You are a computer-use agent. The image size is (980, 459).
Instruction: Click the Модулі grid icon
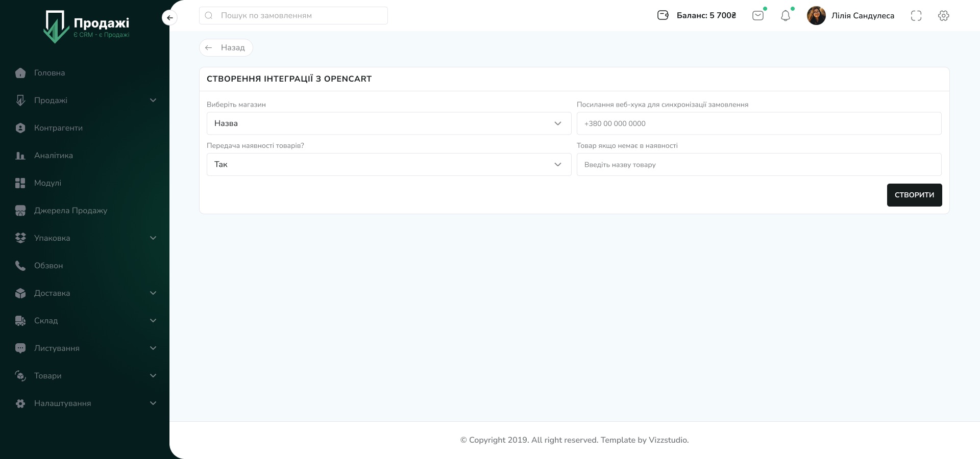[20, 183]
